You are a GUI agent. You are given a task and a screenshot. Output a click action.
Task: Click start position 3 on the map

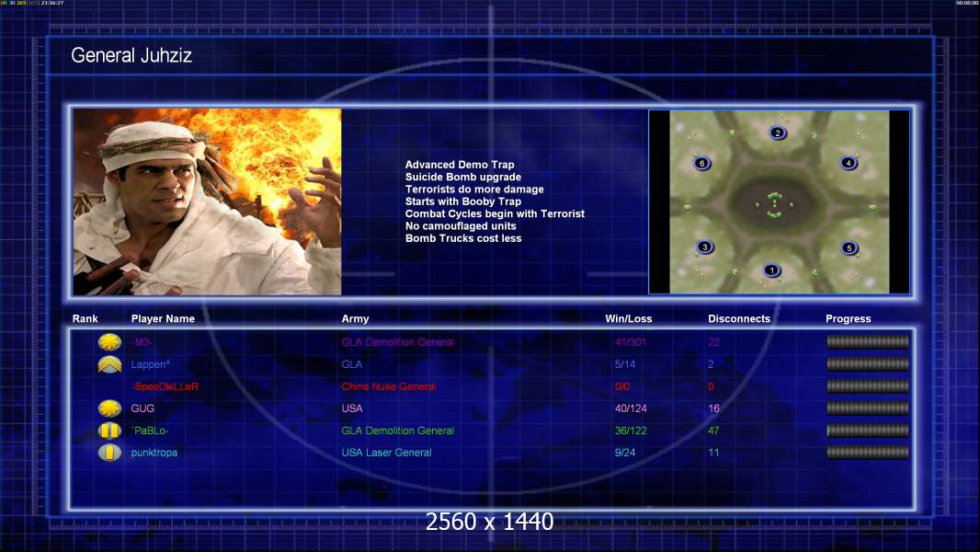pos(705,247)
